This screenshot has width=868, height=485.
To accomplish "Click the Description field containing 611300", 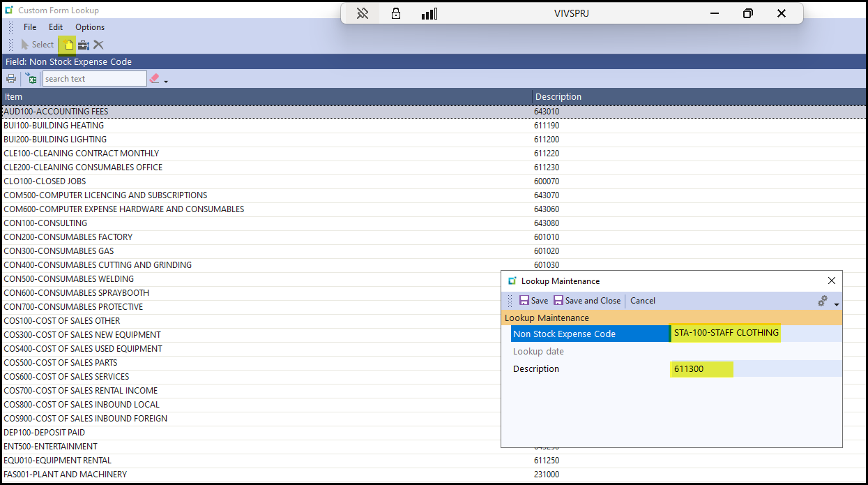I will pyautogui.click(x=753, y=369).
